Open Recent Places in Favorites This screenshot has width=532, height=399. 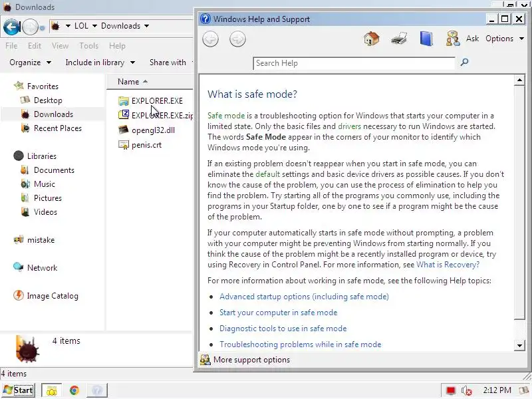click(x=58, y=128)
